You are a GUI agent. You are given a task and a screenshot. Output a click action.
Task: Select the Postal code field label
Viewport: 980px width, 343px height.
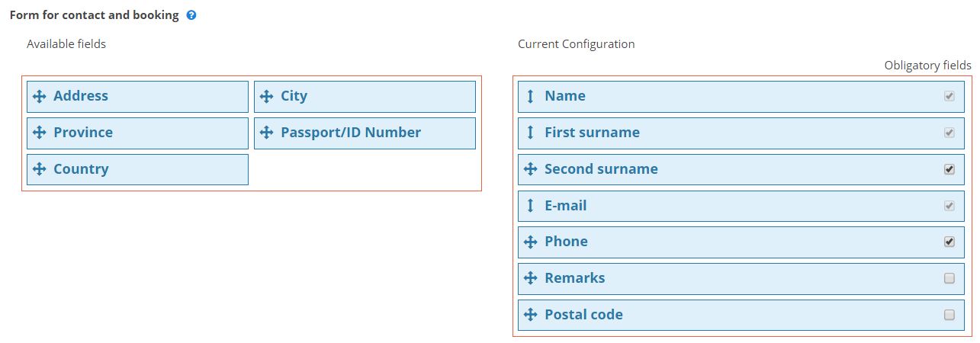coord(583,315)
